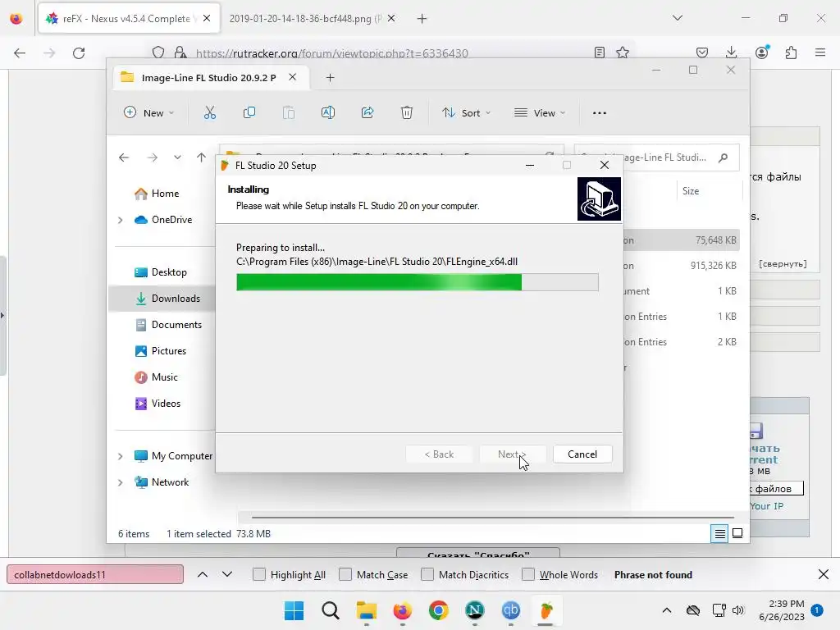Open Google Chrome from the taskbar
This screenshot has width=840, height=630.
[439, 610]
